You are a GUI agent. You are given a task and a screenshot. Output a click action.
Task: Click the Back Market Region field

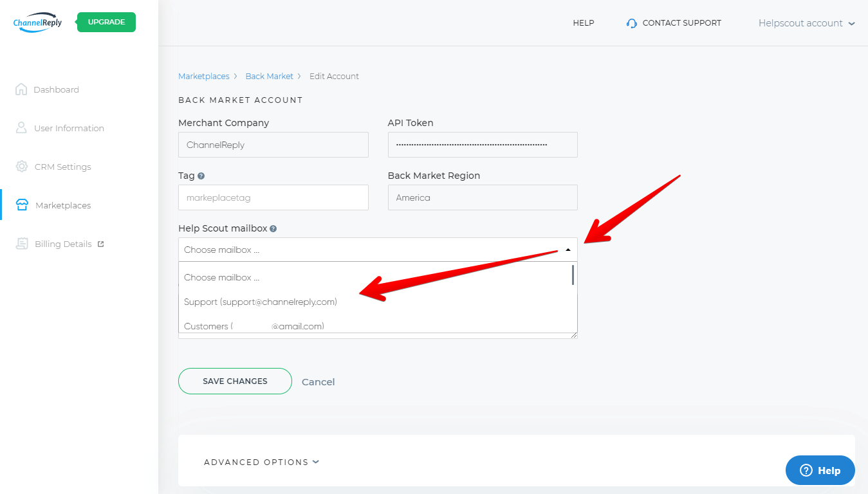(483, 197)
